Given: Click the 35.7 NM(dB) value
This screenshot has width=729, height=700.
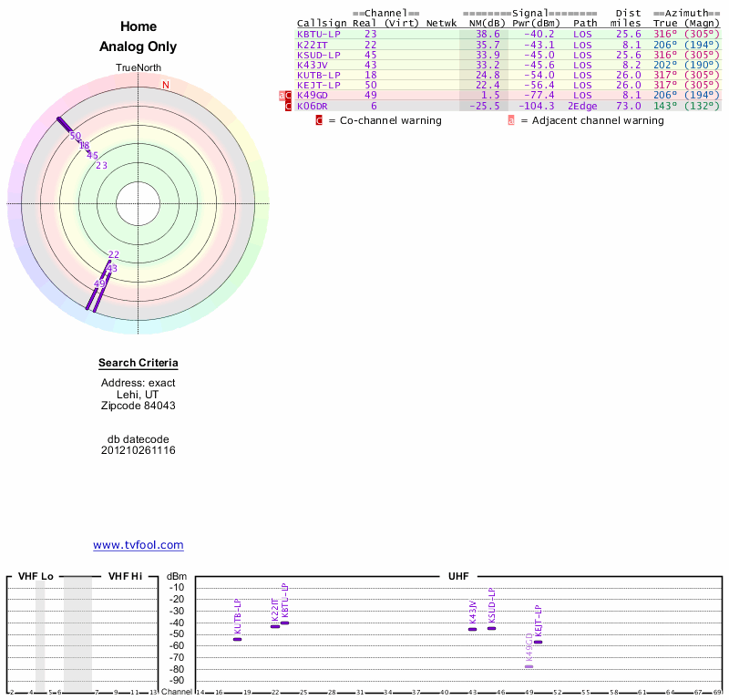Looking at the screenshot, I should click(x=488, y=45).
